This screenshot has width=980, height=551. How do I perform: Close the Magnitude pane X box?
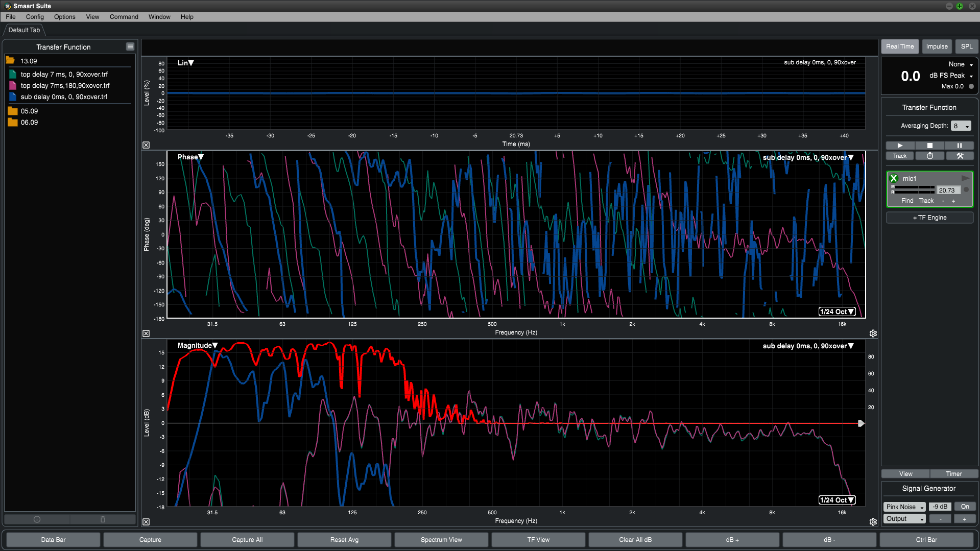(x=146, y=522)
